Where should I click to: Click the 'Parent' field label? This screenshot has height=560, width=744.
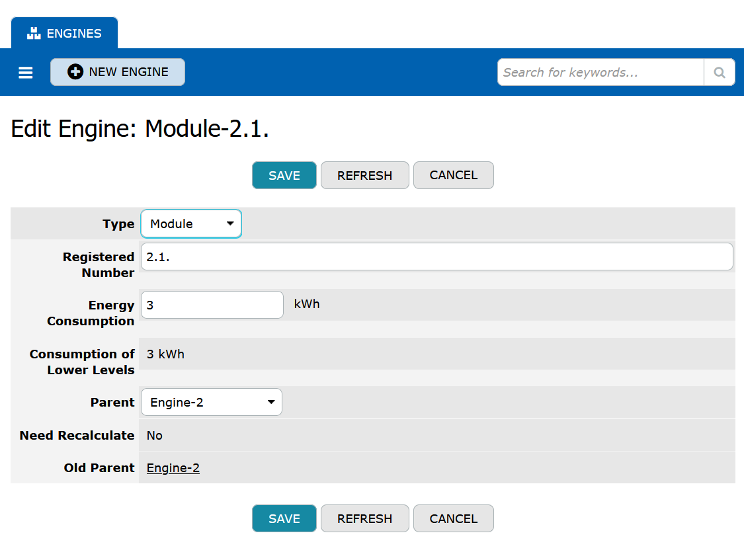[112, 402]
